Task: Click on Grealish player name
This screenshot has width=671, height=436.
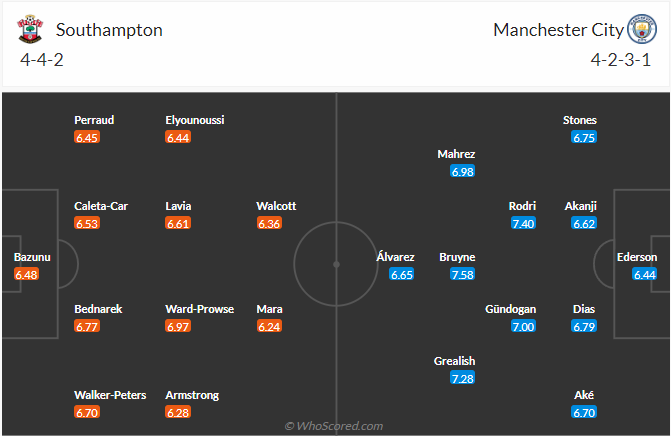Action: coord(455,361)
